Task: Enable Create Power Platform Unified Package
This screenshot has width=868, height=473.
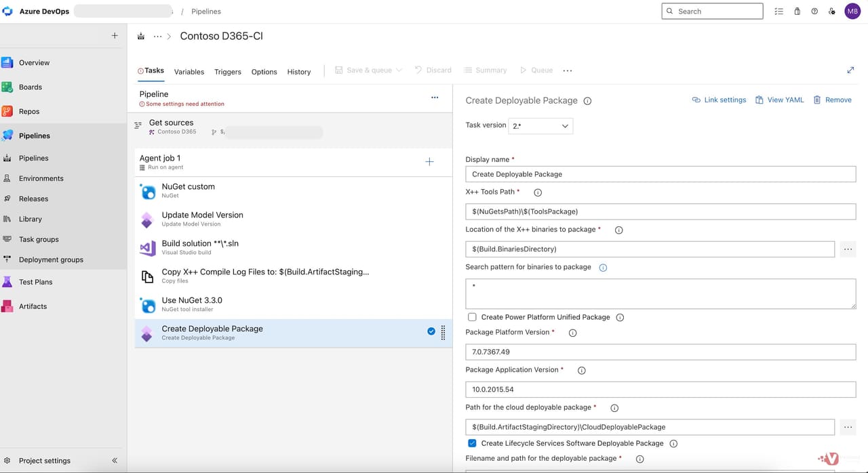Action: (472, 317)
